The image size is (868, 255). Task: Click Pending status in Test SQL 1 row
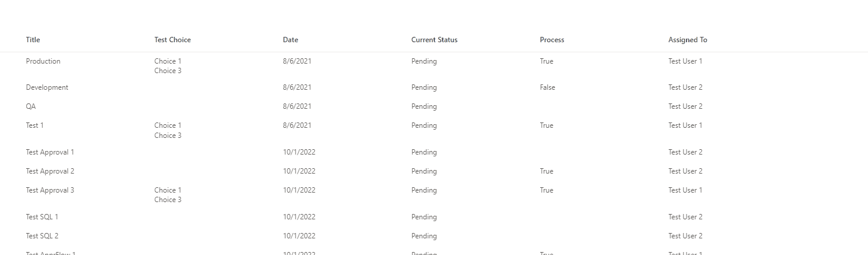tap(424, 217)
